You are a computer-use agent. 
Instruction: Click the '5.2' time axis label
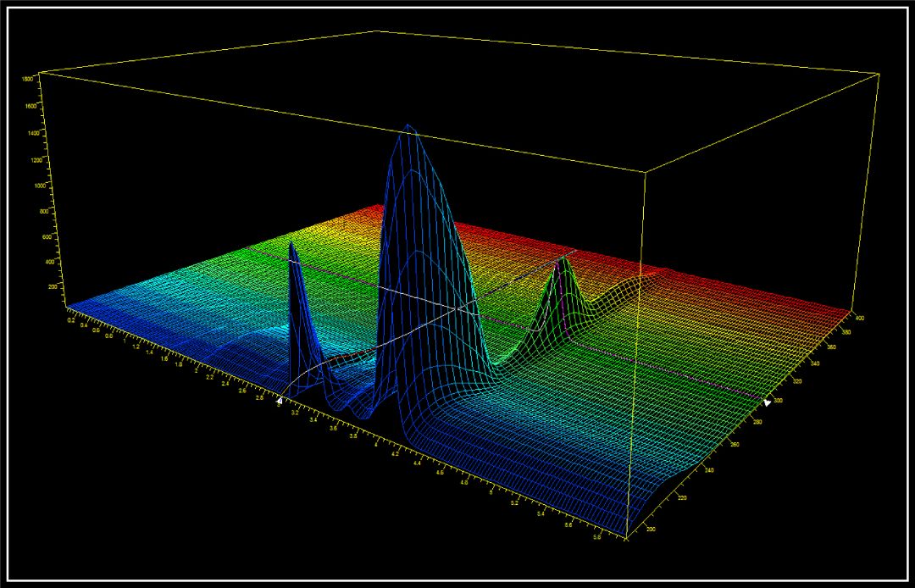pos(514,502)
